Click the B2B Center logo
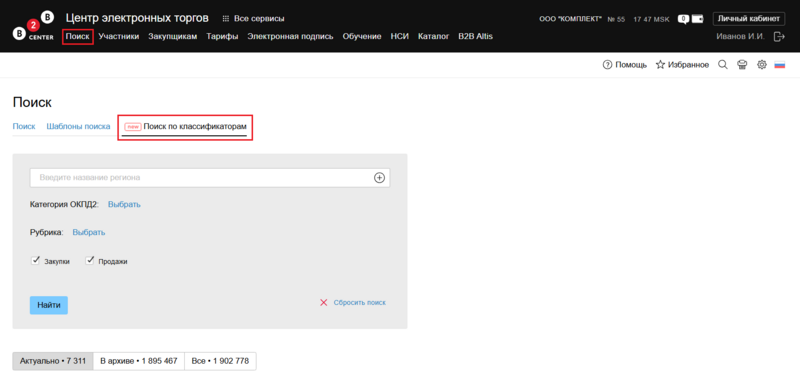 33,26
